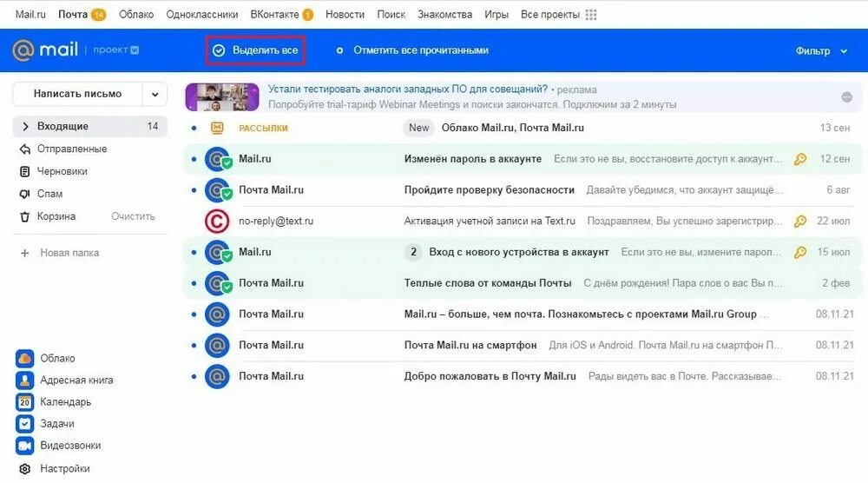Toggle unread dot on Пройдите проверку безопасности email
868x483 pixels.
coord(194,190)
